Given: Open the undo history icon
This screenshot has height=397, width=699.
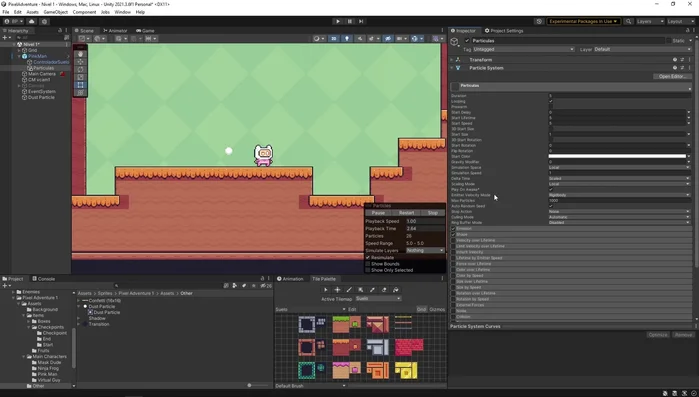Looking at the screenshot, I should point(539,21).
